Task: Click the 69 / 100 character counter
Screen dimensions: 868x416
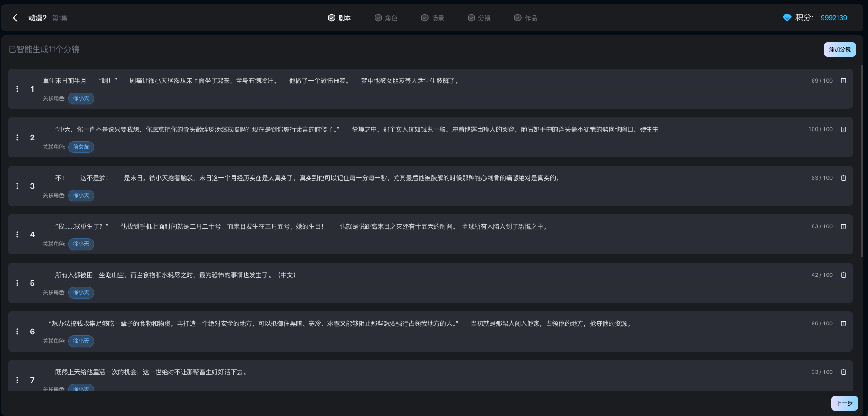Action: 822,81
